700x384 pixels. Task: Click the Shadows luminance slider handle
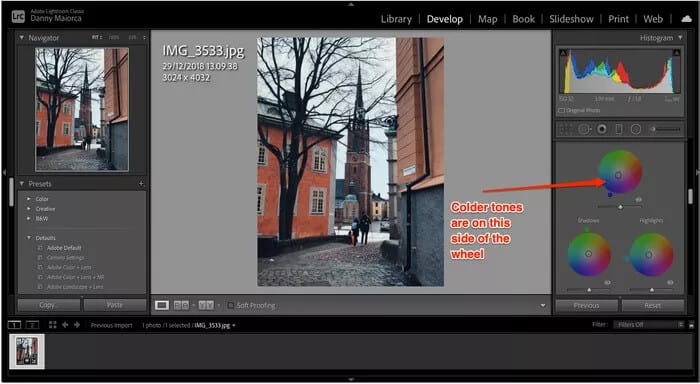coord(589,290)
